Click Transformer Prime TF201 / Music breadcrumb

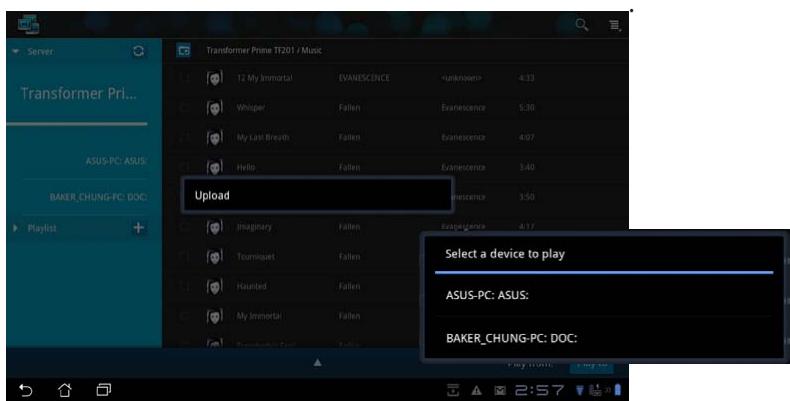[264, 50]
